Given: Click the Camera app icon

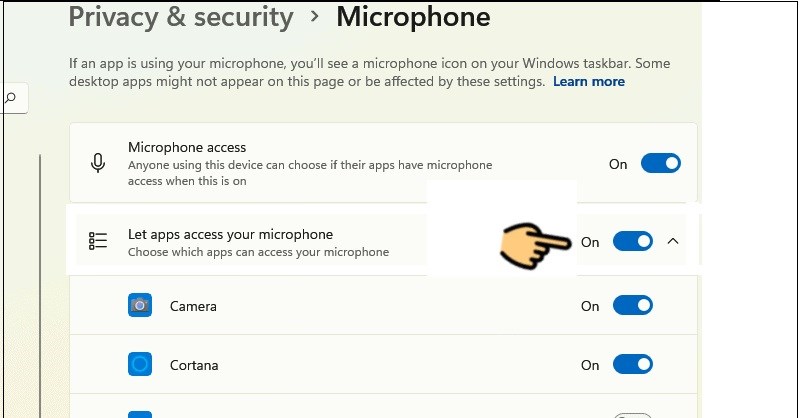Looking at the screenshot, I should [140, 305].
